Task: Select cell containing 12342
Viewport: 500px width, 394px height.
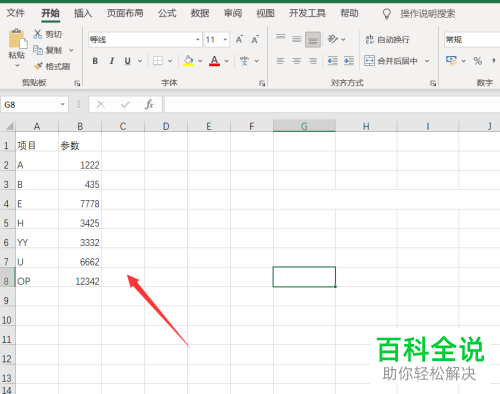Action: (80, 277)
